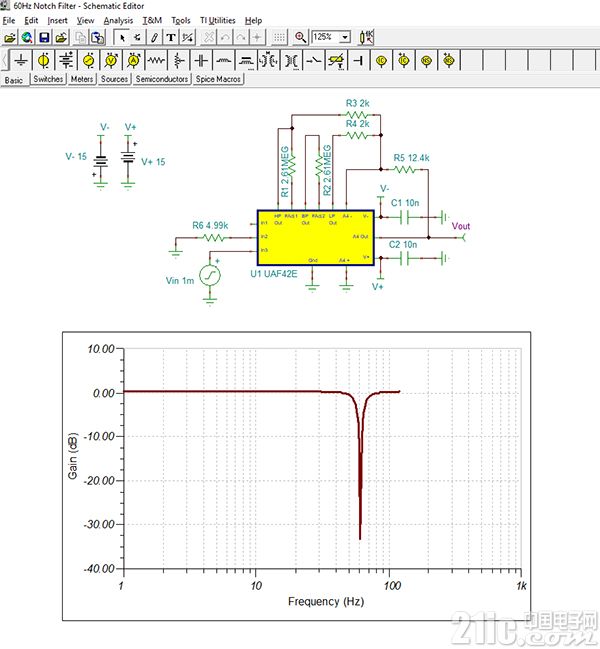Select the wire drawing pen tool
Viewport: 600px width, 649px height.
154,38
